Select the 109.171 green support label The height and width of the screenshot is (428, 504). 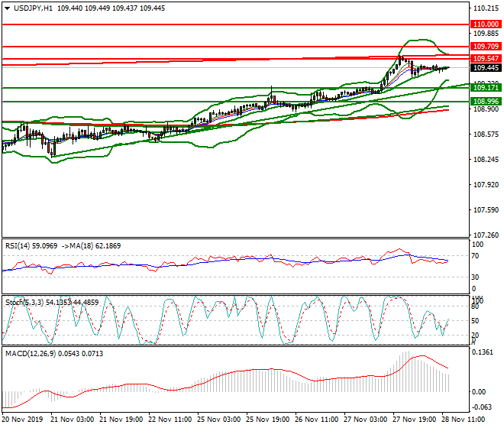(x=486, y=88)
